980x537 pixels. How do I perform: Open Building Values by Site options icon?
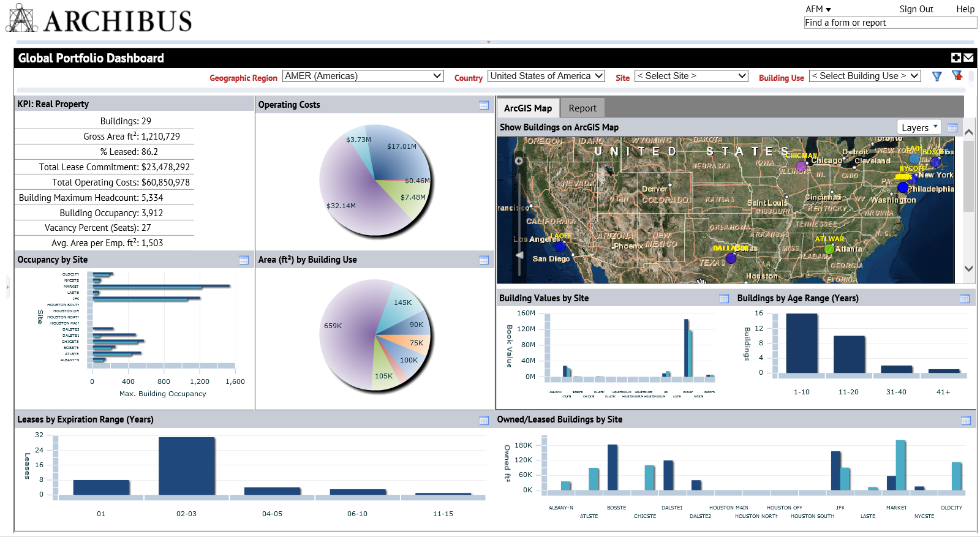click(x=724, y=299)
